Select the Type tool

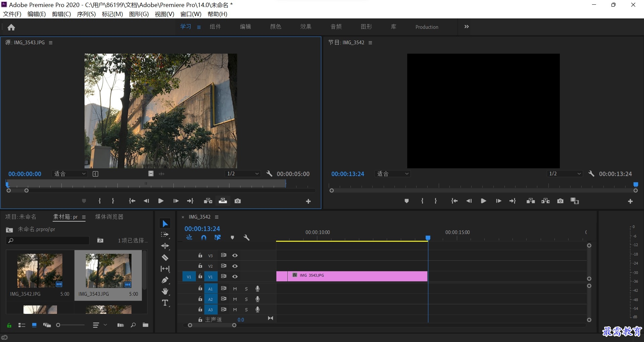click(x=165, y=303)
